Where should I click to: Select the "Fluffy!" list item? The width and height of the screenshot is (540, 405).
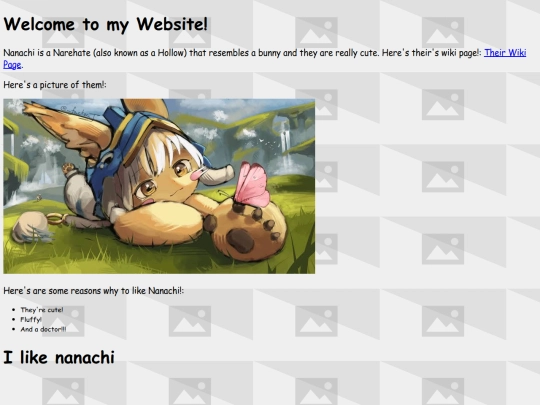31,320
